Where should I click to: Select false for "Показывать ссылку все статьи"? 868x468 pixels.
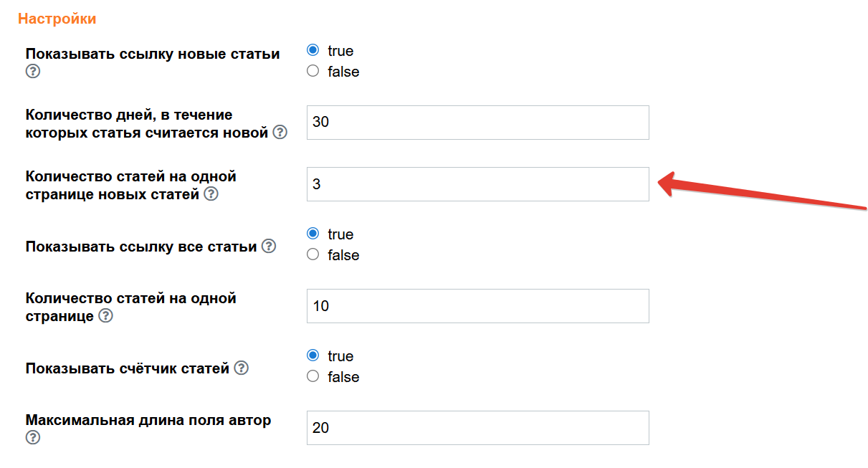[313, 255]
